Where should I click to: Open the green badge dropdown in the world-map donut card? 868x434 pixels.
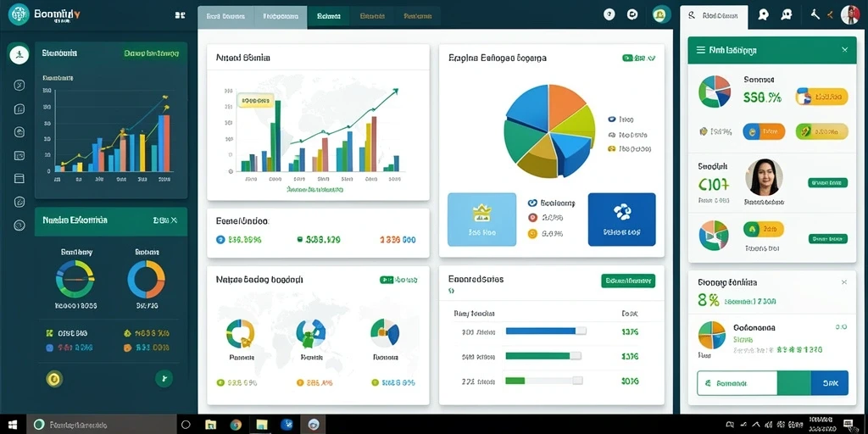coord(398,280)
